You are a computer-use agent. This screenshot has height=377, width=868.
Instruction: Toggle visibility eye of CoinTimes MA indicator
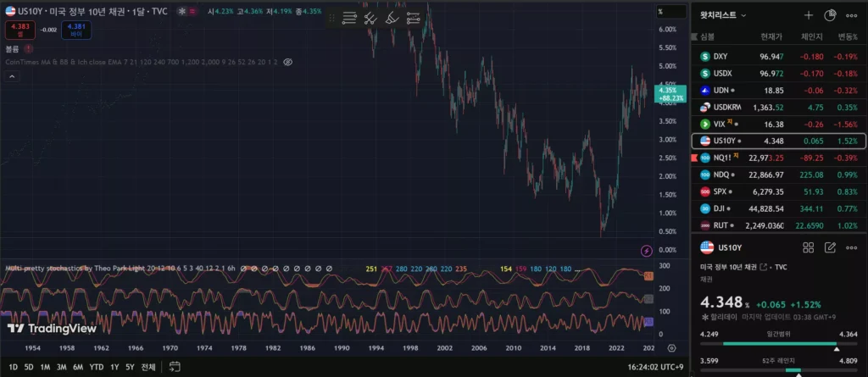[x=287, y=62]
